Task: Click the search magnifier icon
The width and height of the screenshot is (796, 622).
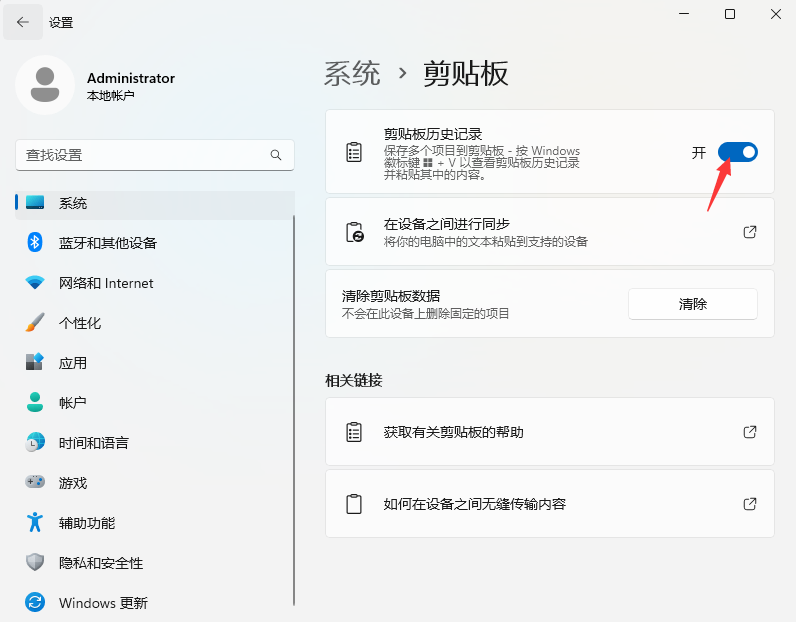Action: pos(276,155)
